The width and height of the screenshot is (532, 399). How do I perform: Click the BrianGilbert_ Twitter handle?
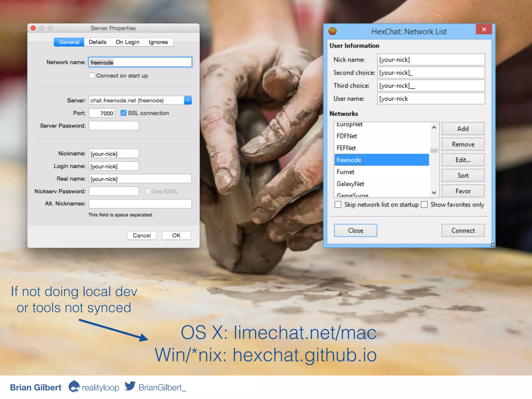tap(162, 387)
